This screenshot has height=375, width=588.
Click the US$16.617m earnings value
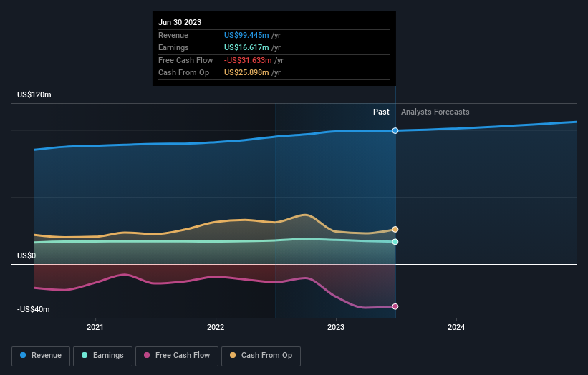246,47
